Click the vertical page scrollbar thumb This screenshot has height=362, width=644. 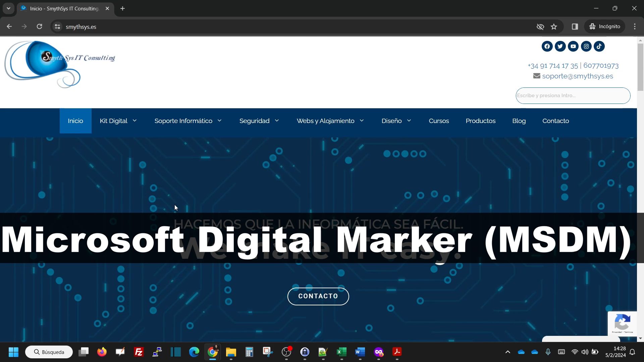coord(640,67)
